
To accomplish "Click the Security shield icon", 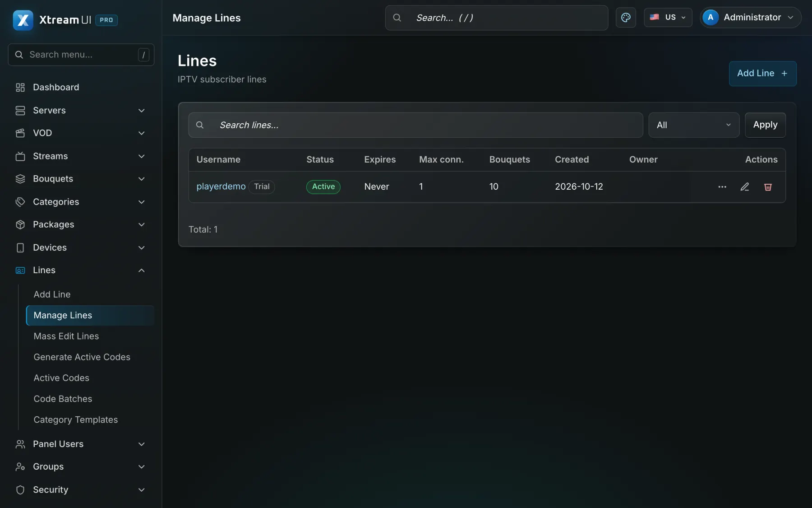I will (20, 490).
